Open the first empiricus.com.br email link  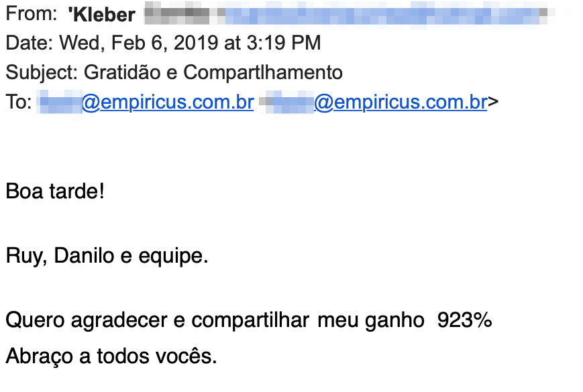click(x=168, y=103)
